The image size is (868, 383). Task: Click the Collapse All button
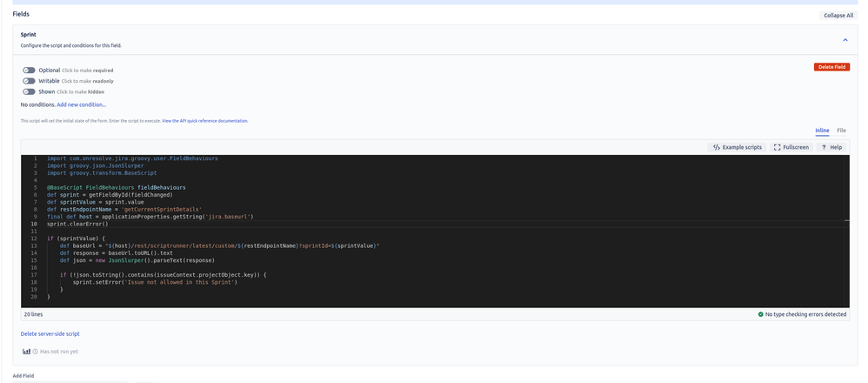pyautogui.click(x=838, y=16)
